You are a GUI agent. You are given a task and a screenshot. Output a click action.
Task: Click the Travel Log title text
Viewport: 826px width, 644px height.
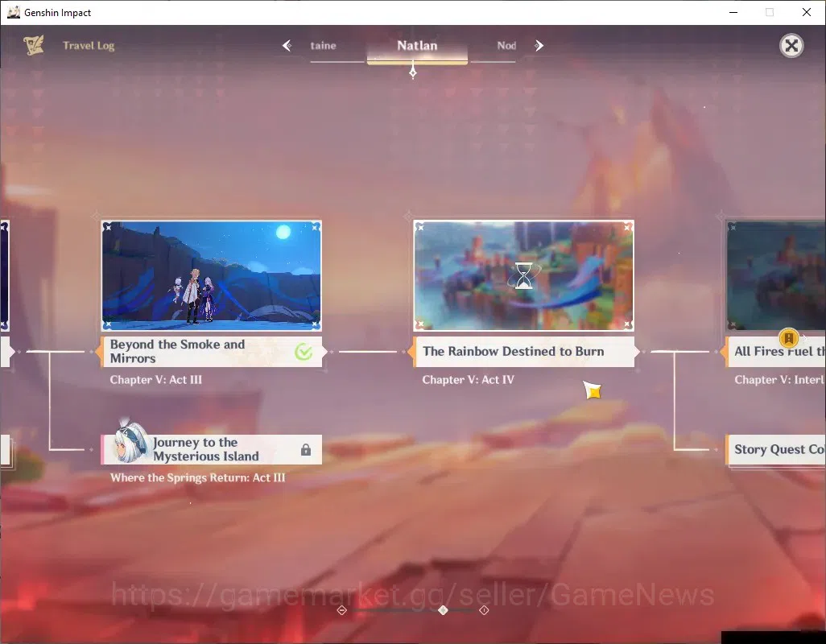pyautogui.click(x=89, y=46)
